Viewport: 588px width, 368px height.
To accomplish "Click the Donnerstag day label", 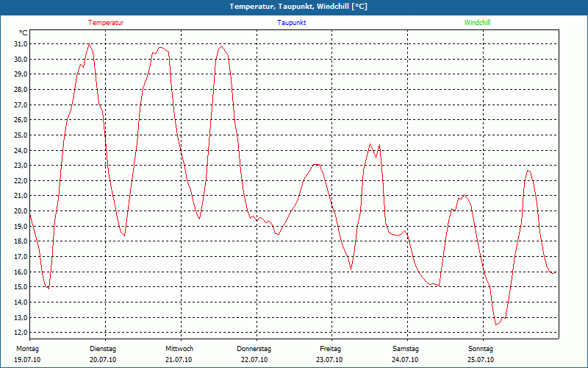I will (x=254, y=349).
